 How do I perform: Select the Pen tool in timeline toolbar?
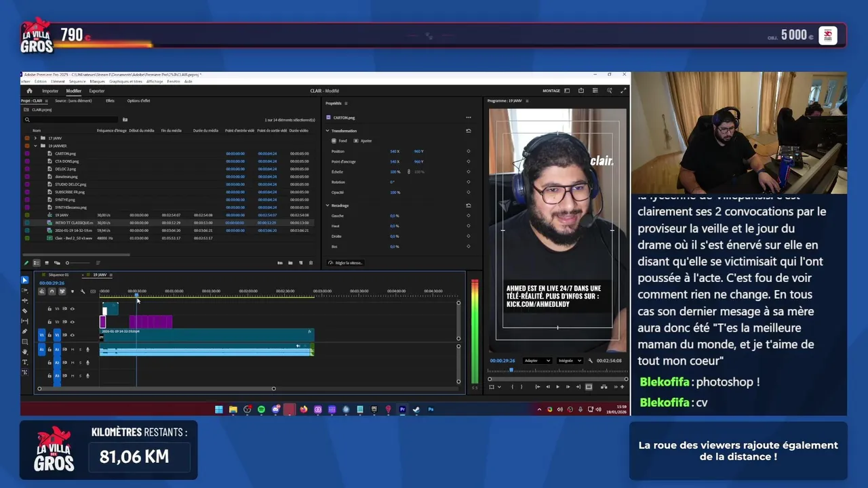[x=25, y=331]
